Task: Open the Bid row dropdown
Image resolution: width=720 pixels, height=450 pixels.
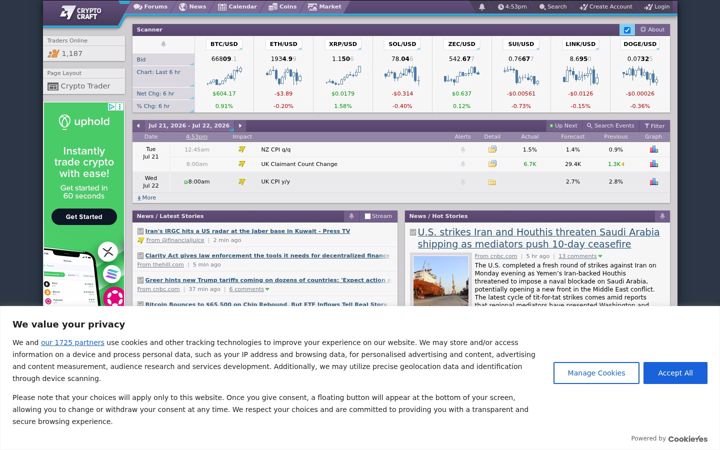Action: tap(163, 60)
